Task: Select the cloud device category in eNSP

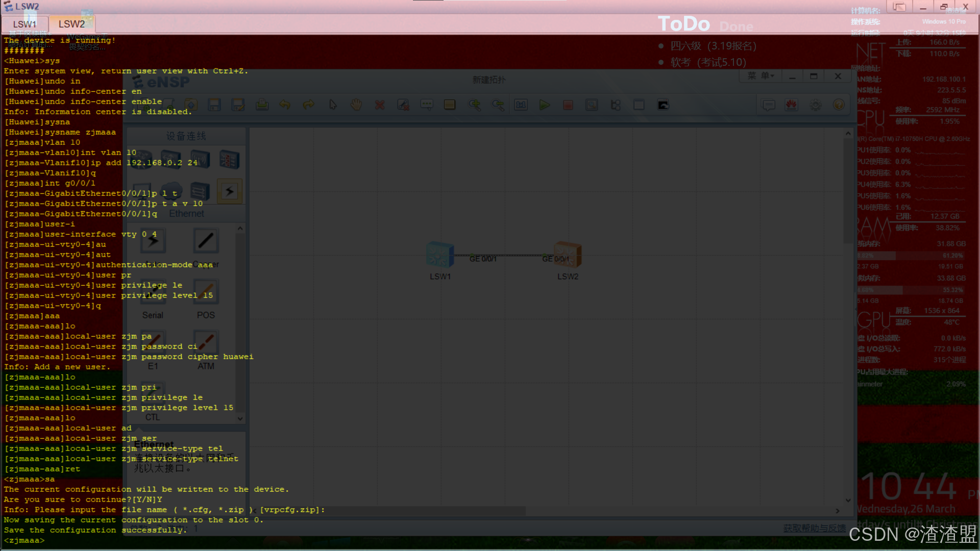Action: (171, 191)
